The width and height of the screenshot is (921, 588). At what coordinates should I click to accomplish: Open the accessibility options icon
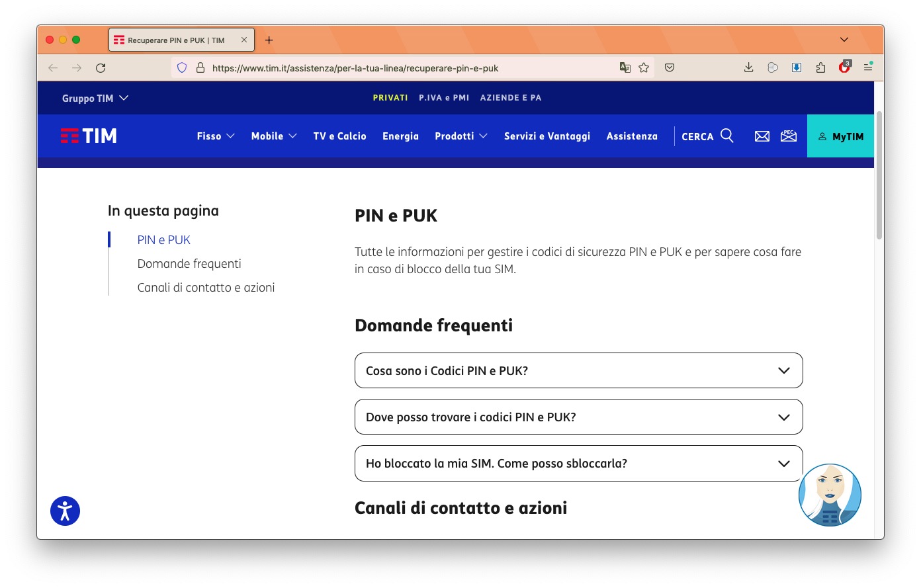65,511
